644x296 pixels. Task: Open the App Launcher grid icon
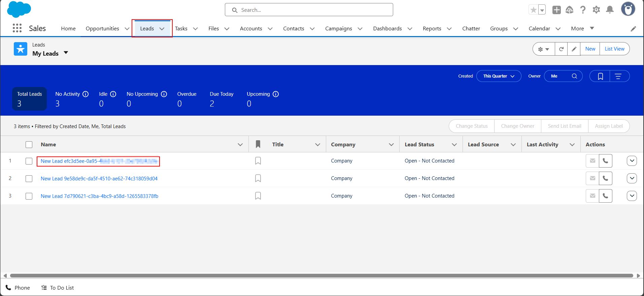coord(17,28)
